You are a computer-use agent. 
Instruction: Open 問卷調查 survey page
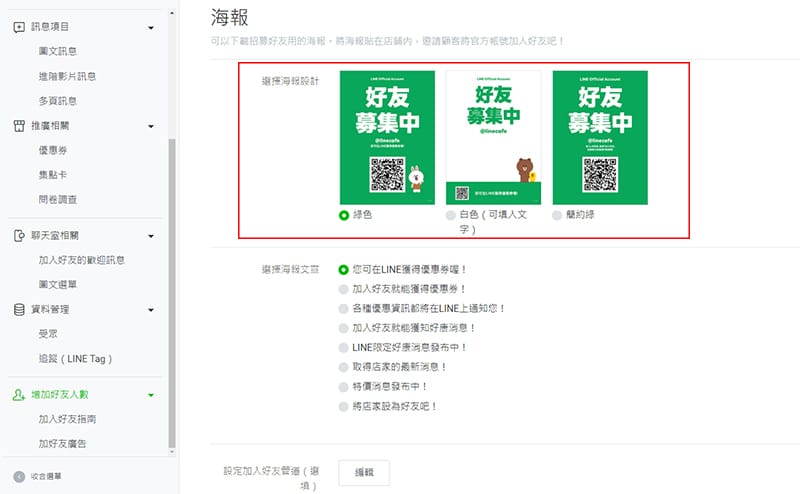(58, 200)
